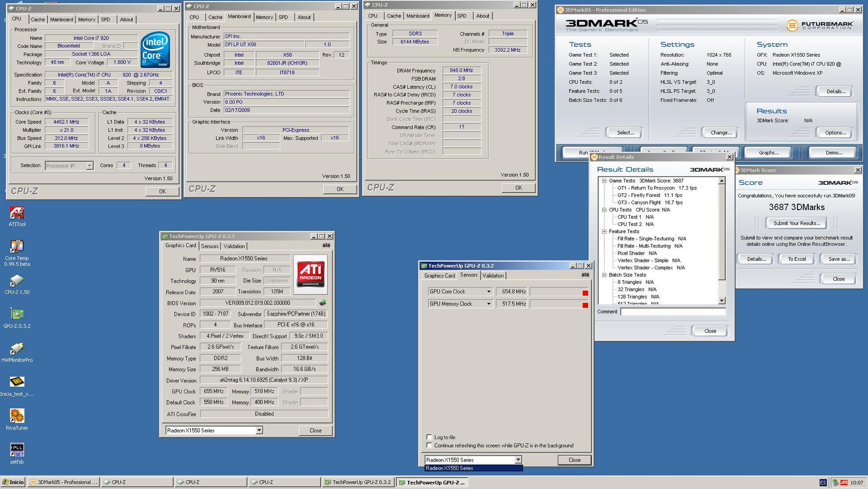
Task: Click Result Details scrollbar down arrow
Action: coord(721,301)
